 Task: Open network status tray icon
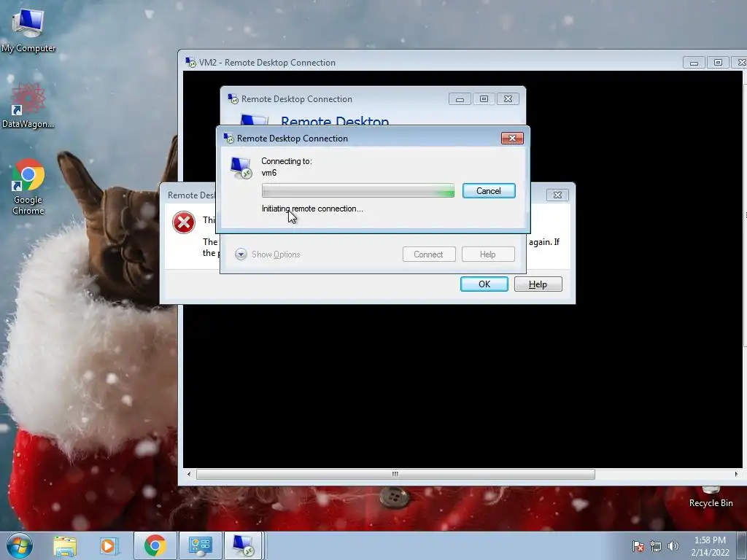pos(656,546)
